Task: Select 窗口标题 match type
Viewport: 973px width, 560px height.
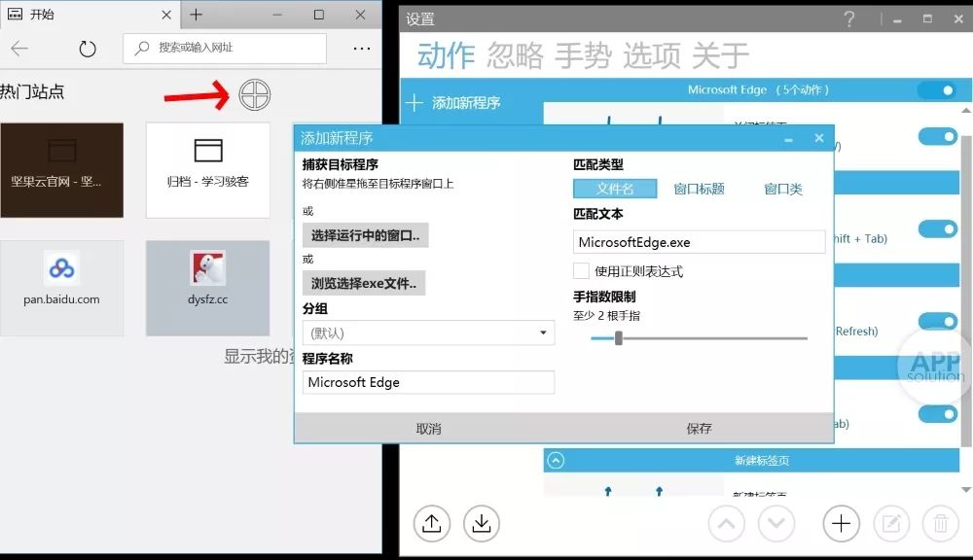Action: 699,189
